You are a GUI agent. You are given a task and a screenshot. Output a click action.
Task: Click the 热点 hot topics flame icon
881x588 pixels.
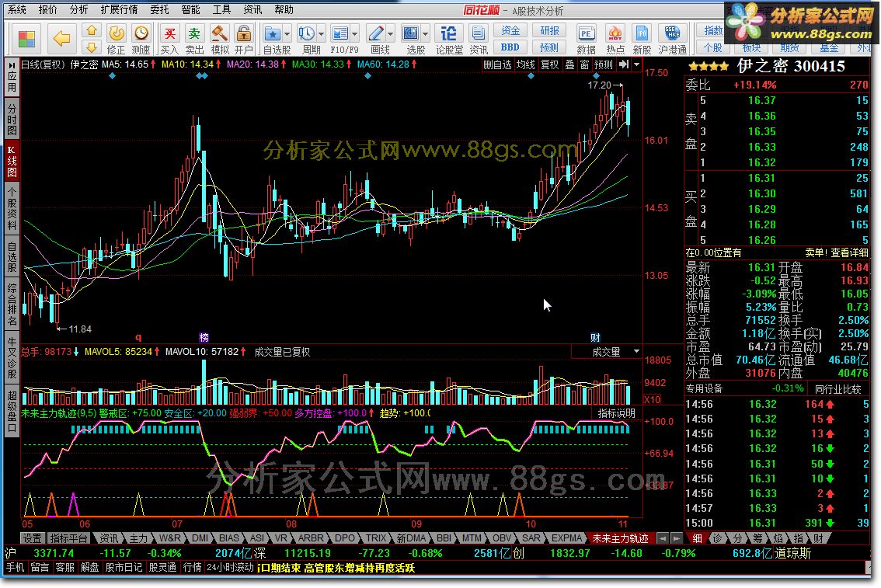pos(615,40)
